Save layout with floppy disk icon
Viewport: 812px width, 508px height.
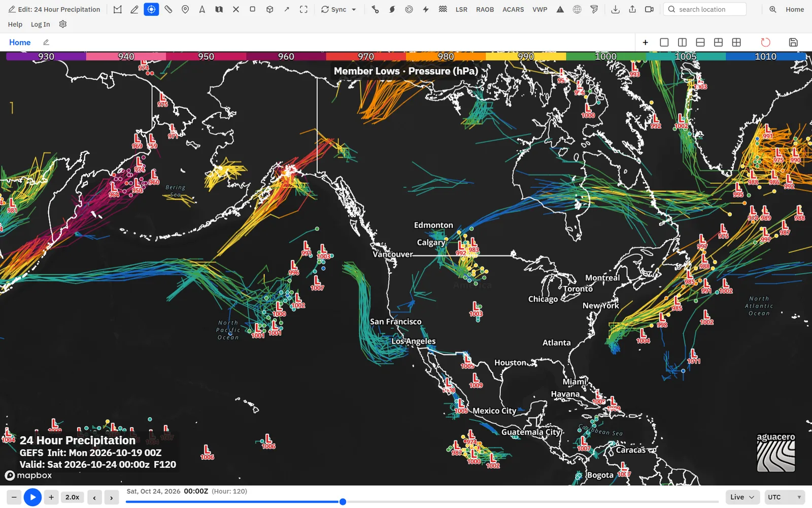(793, 42)
